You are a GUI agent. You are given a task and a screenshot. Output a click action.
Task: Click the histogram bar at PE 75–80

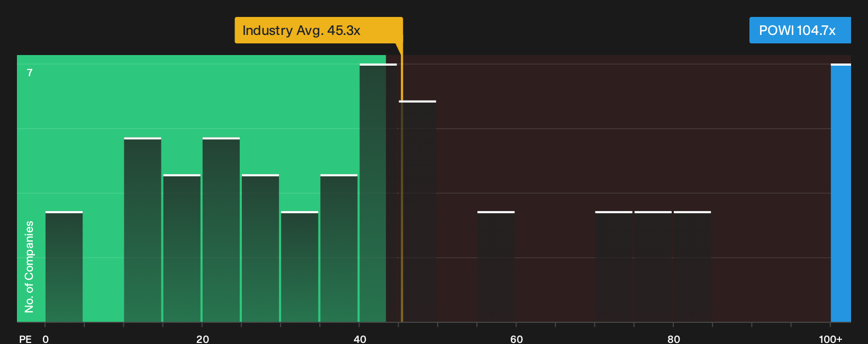click(653, 267)
